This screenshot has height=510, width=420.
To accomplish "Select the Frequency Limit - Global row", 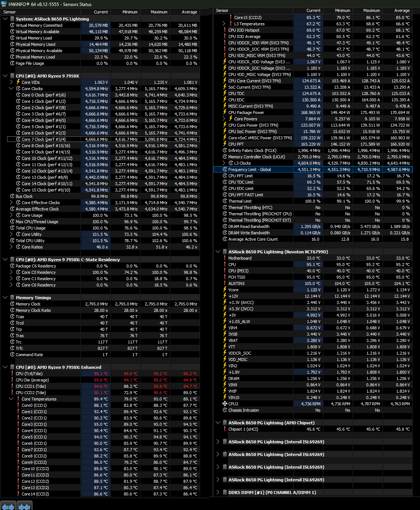I will click(x=313, y=170).
